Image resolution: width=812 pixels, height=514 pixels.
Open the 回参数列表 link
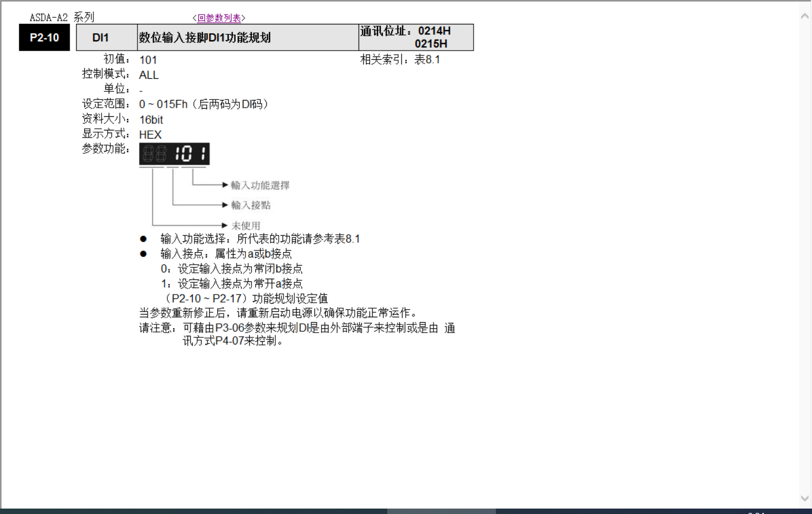coord(219,18)
